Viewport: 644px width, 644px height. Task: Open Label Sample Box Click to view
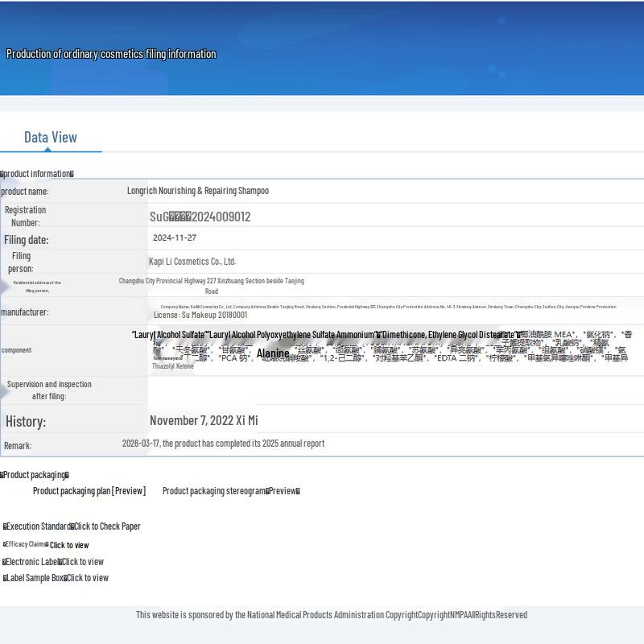tap(56, 578)
